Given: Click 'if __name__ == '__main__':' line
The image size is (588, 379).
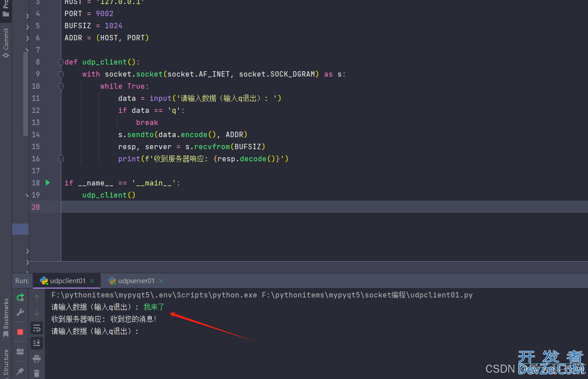Looking at the screenshot, I should 122,183.
